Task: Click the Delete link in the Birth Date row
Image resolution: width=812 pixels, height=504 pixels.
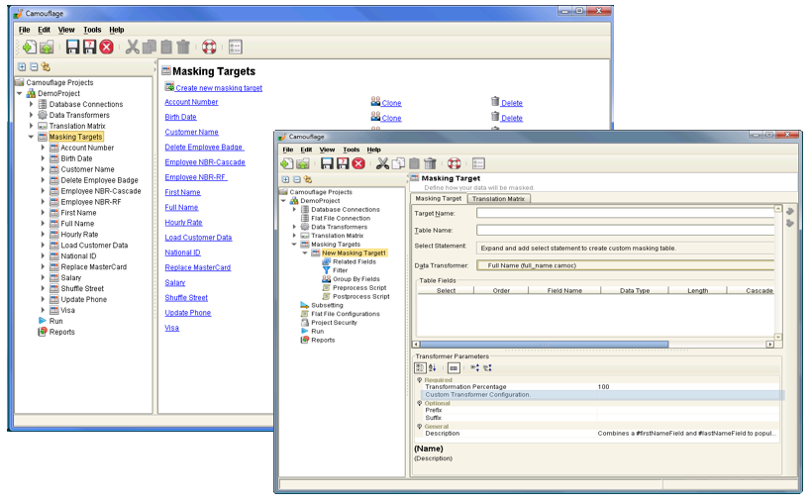Action: coord(512,118)
